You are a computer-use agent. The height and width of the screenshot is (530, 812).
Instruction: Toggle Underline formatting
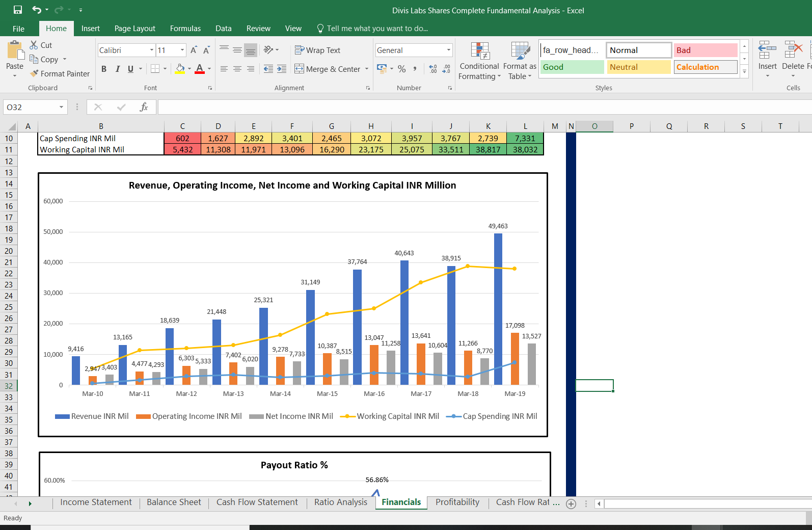click(x=131, y=69)
